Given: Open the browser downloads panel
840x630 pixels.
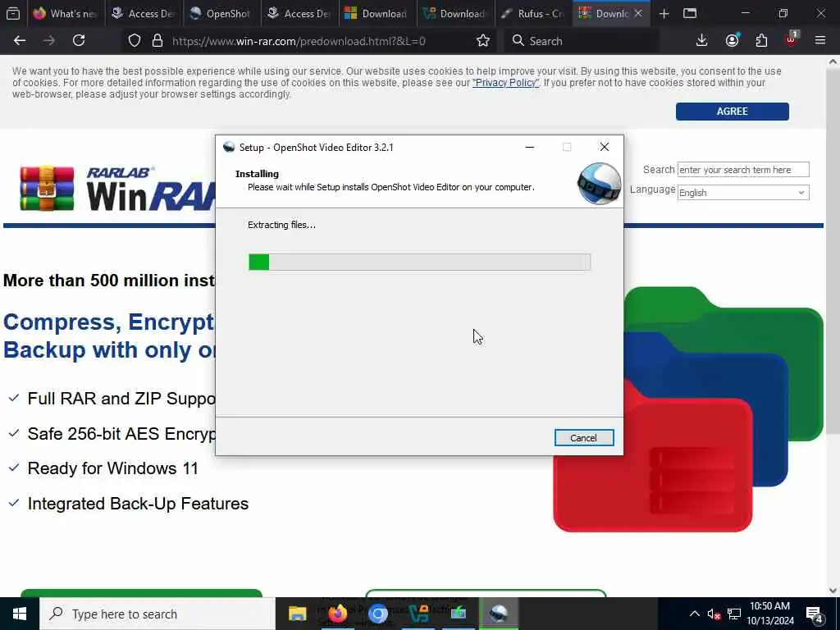Looking at the screenshot, I should 701,41.
